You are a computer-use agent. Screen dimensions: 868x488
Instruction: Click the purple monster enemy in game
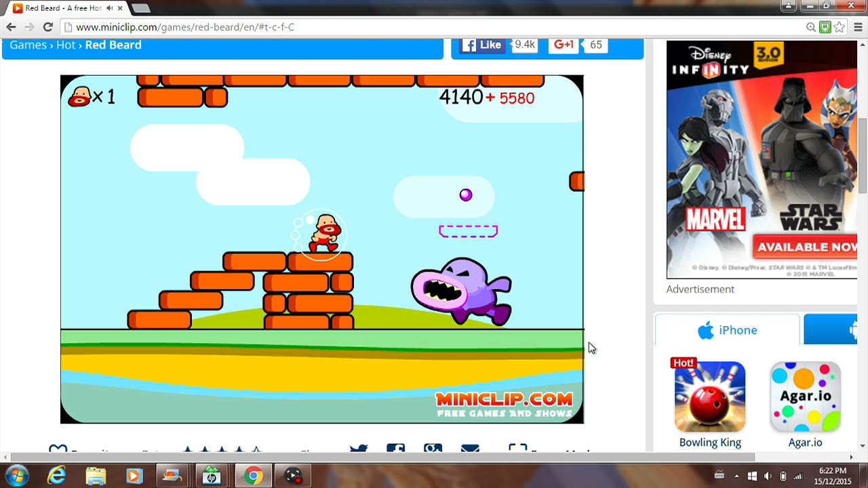click(x=461, y=291)
